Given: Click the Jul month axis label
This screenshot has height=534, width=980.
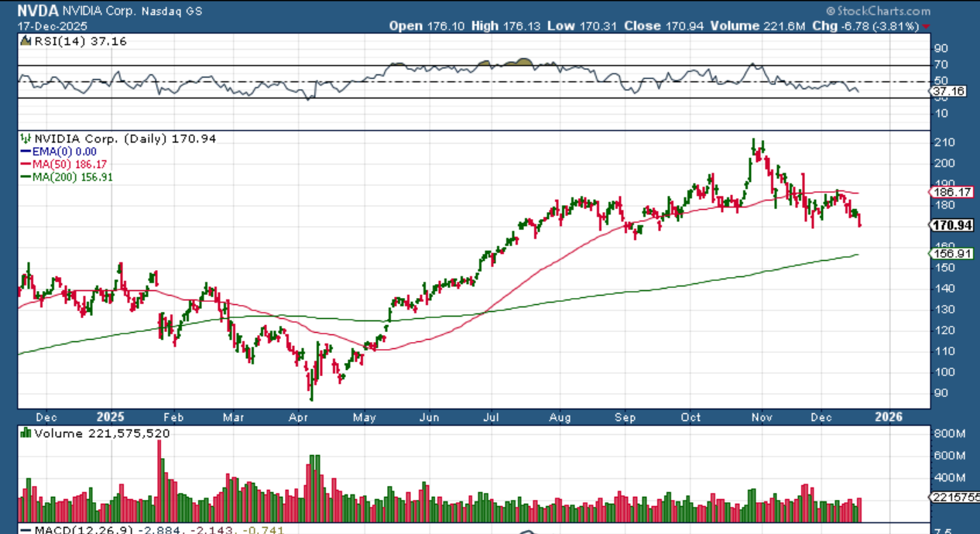Looking at the screenshot, I should coord(492,417).
